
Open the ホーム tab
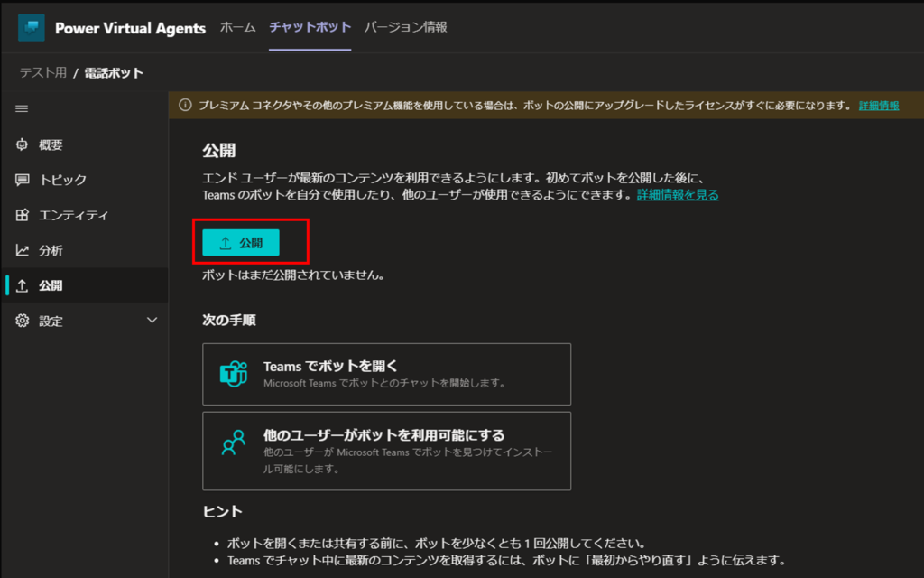coord(237,27)
